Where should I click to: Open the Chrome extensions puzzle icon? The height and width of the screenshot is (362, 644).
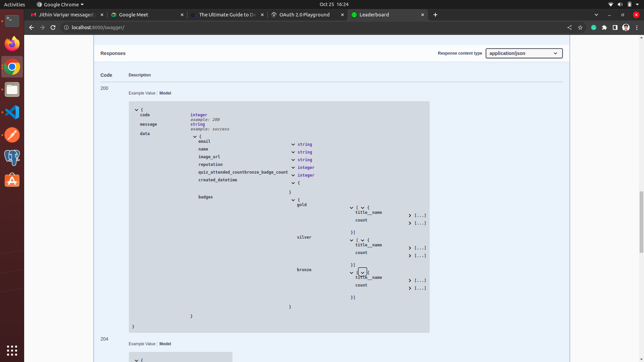tap(604, 27)
